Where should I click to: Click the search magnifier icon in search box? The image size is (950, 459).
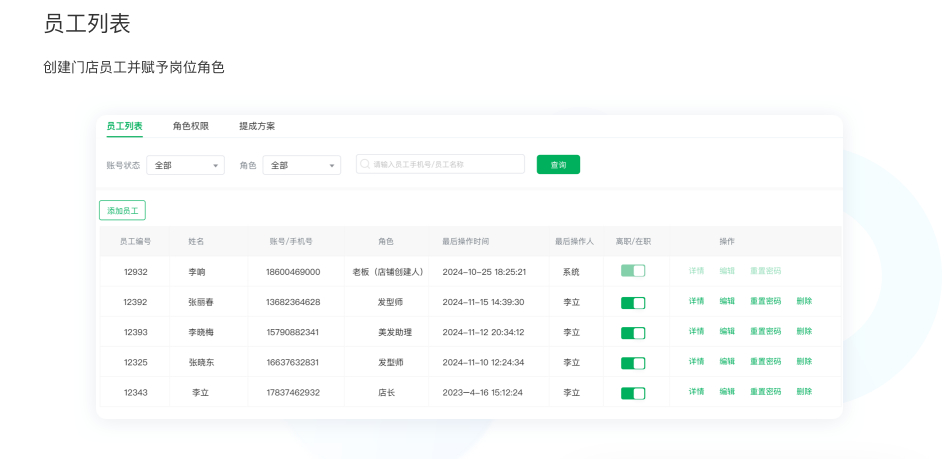click(366, 164)
